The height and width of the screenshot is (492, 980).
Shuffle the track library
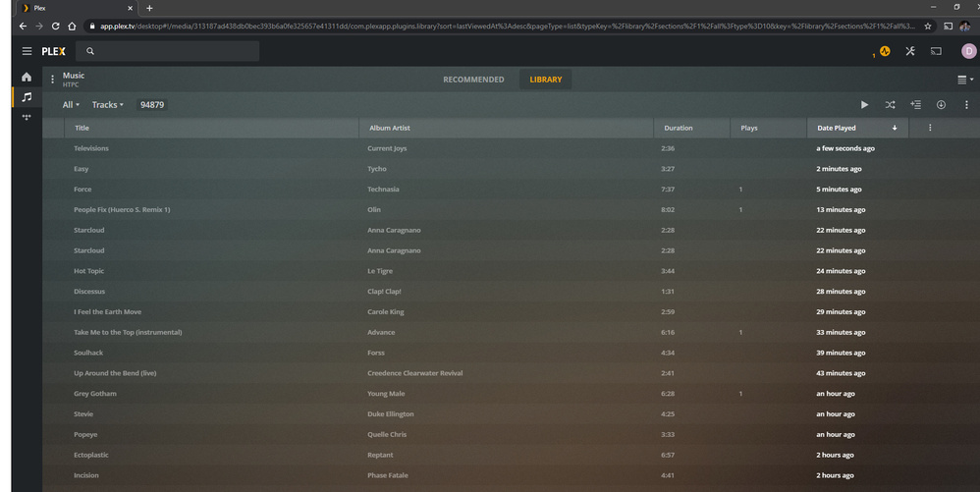click(x=890, y=104)
